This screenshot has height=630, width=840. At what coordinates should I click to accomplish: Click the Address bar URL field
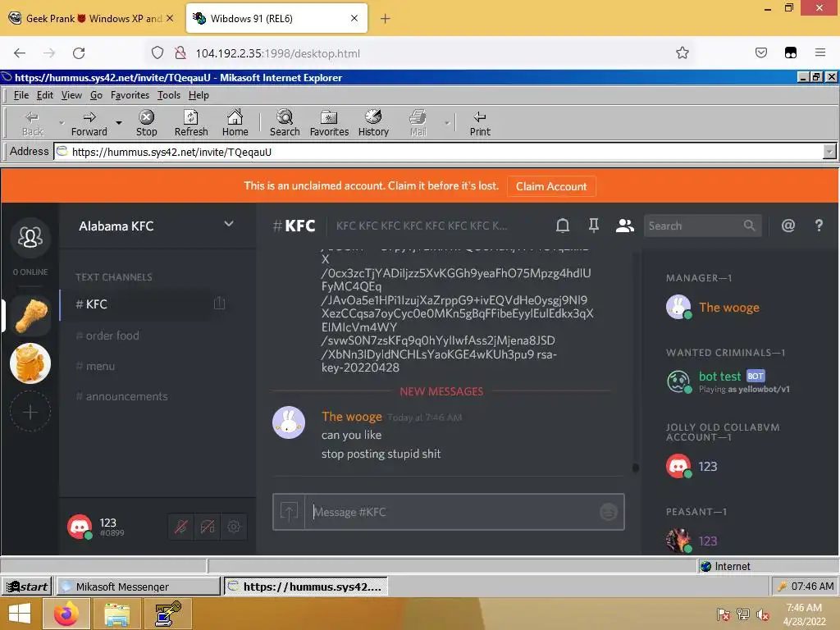coord(438,152)
